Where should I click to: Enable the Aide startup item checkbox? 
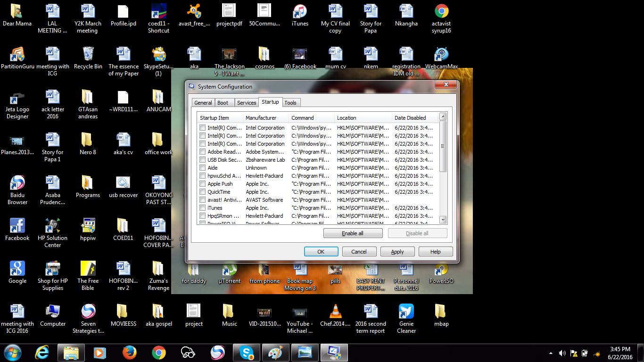tap(202, 168)
